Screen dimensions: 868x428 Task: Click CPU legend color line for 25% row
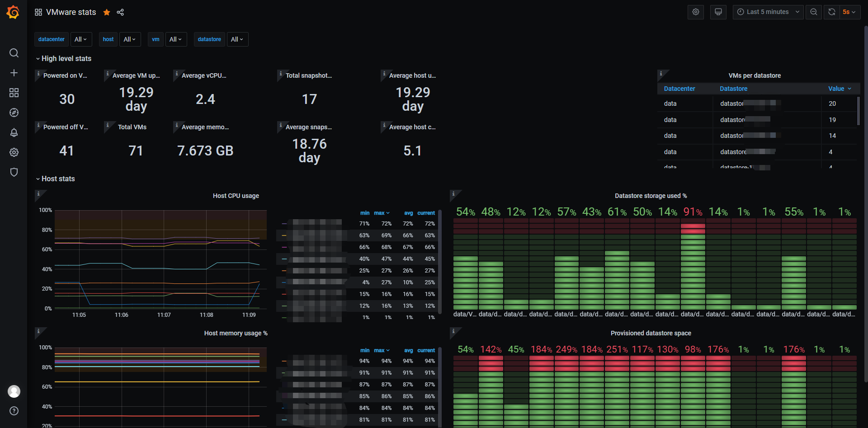pyautogui.click(x=284, y=271)
